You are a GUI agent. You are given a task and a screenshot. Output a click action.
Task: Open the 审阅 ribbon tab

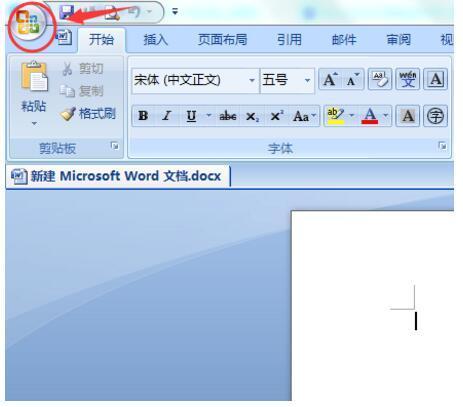click(398, 40)
